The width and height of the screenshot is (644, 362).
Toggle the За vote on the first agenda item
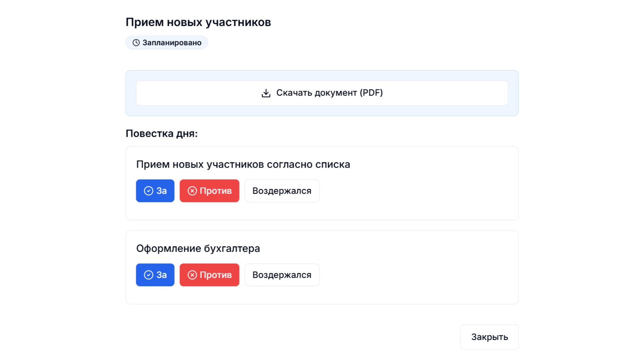tap(155, 191)
